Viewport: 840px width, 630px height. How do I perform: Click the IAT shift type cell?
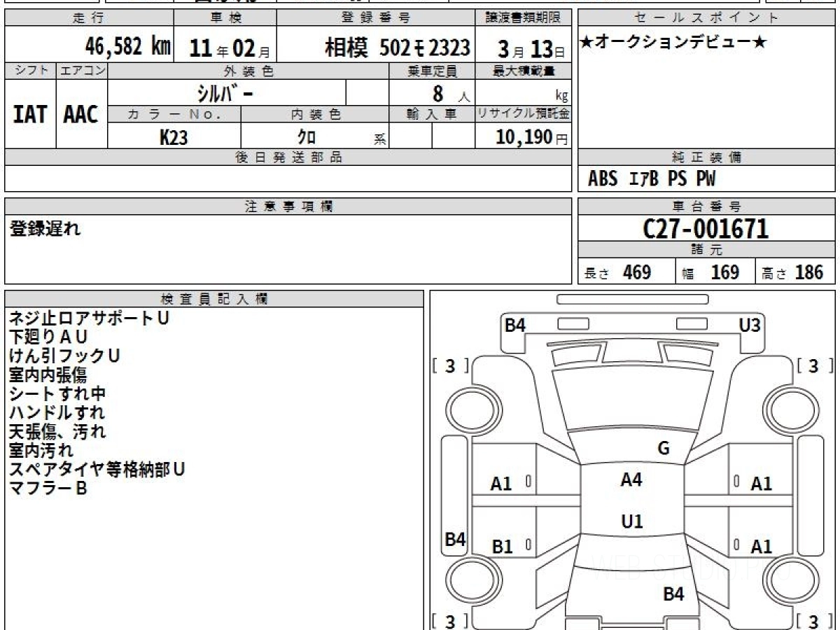point(30,115)
